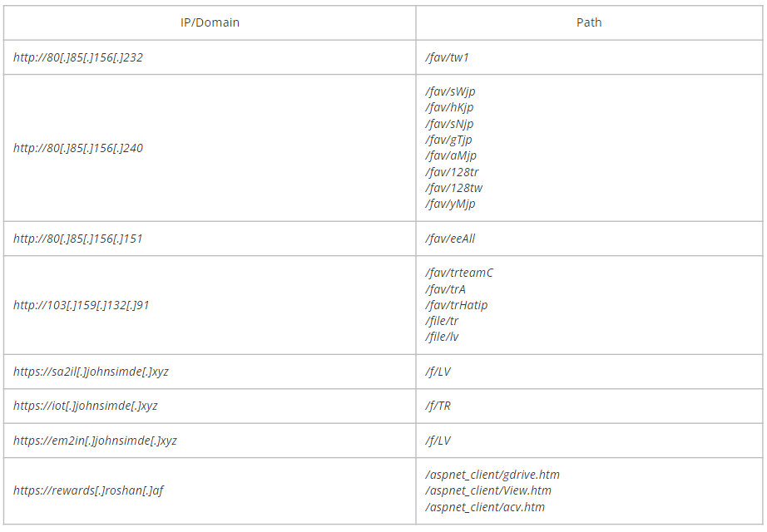Click the http://80[.]85[.]156[.]232 address
Viewport: 767px width, 532px height.
(x=78, y=57)
